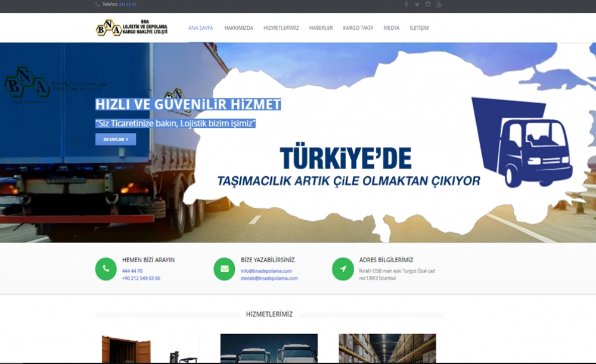The height and width of the screenshot is (364, 596).
Task: Click the destek@bnadepolama.com email link
Action: (x=269, y=278)
